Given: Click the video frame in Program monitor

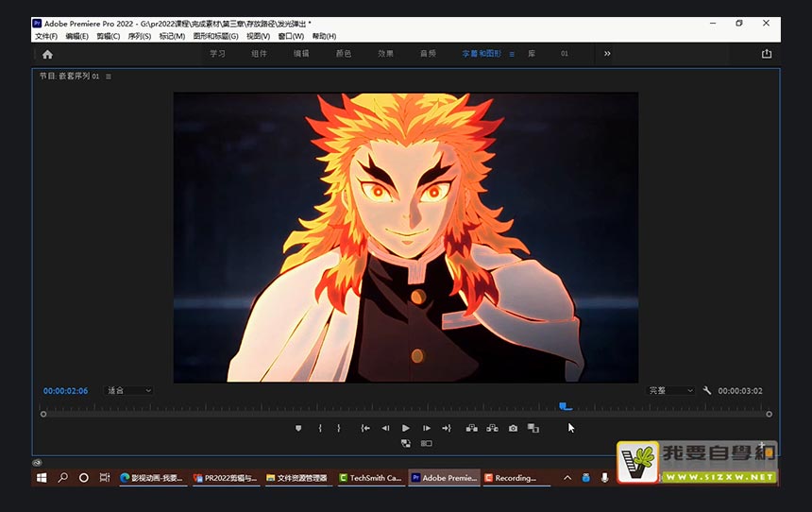Looking at the screenshot, I should pyautogui.click(x=405, y=237).
